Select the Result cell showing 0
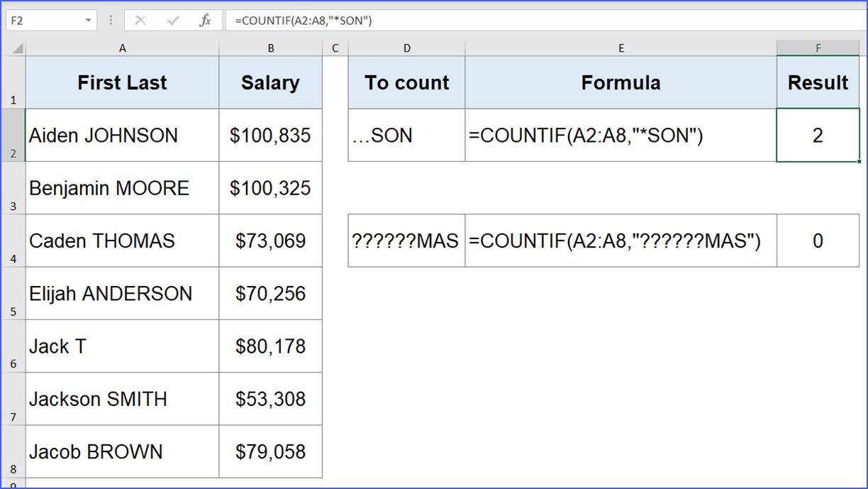 pyautogui.click(x=818, y=241)
